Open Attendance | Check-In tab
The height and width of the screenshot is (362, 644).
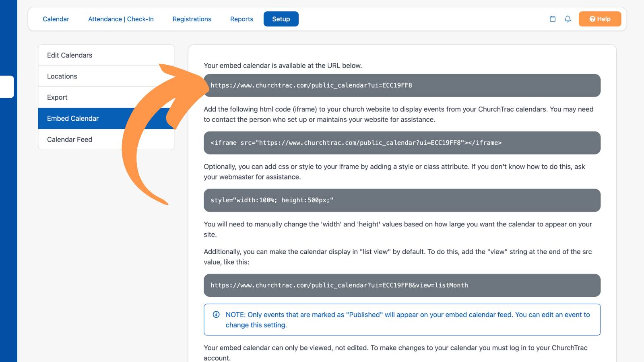121,19
